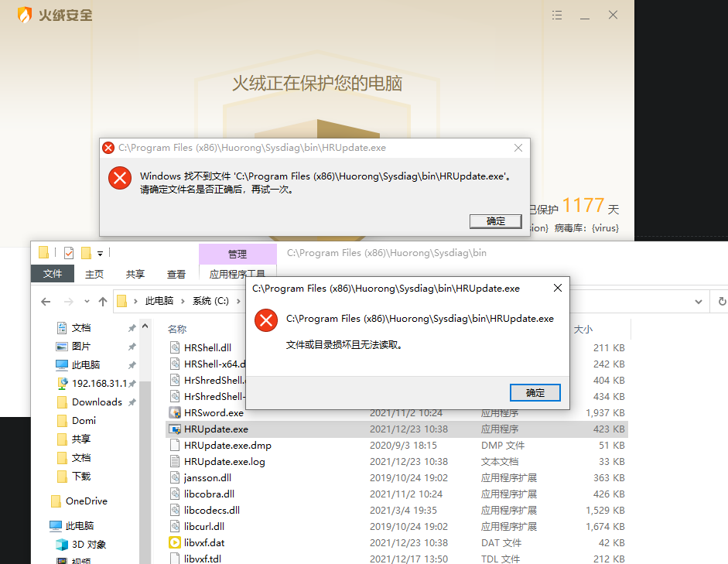The image size is (728, 564).
Task: Select libvxf.dat file icon
Action: (x=175, y=542)
